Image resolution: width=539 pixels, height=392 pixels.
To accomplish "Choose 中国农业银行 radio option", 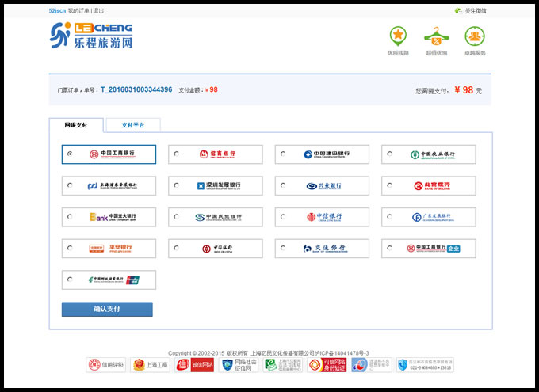I will click(x=388, y=154).
